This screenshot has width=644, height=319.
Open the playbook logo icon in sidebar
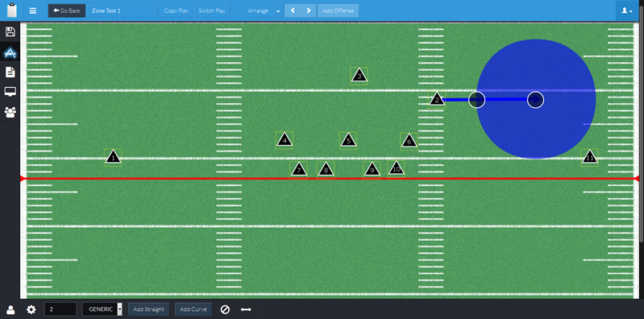point(10,52)
